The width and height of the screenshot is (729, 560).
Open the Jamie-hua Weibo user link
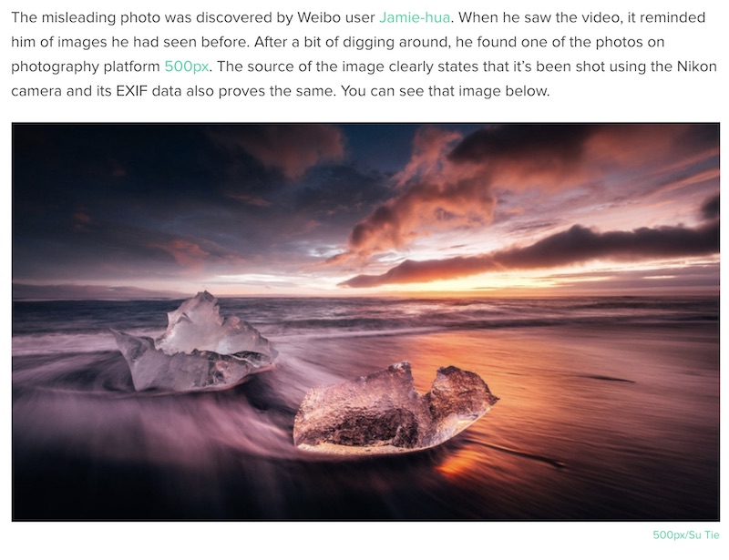click(x=415, y=17)
